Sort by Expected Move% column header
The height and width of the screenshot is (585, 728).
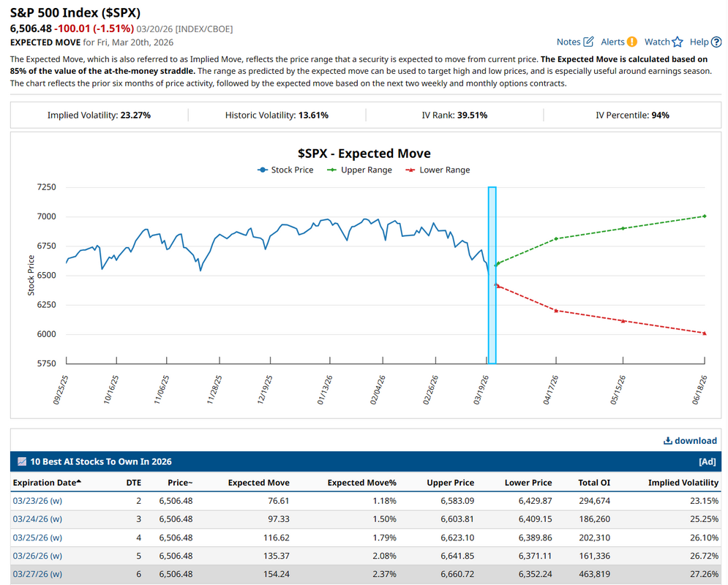point(361,483)
